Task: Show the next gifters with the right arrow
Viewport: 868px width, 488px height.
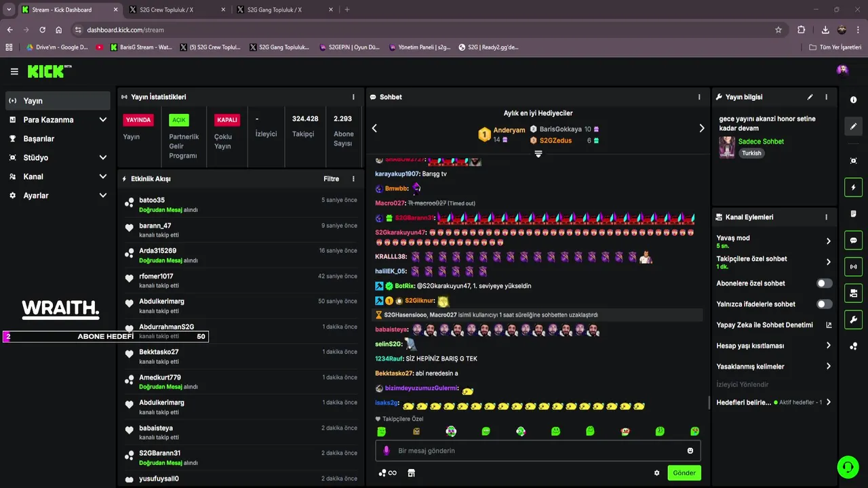Action: coord(702,128)
